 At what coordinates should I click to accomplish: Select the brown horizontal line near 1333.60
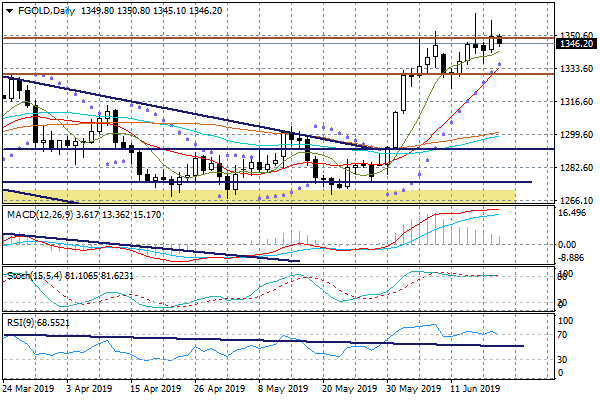(x=200, y=73)
